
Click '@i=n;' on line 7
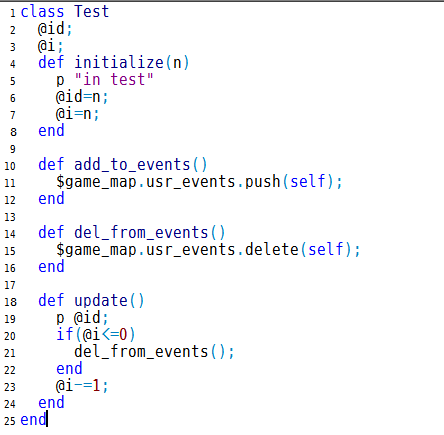(78, 113)
